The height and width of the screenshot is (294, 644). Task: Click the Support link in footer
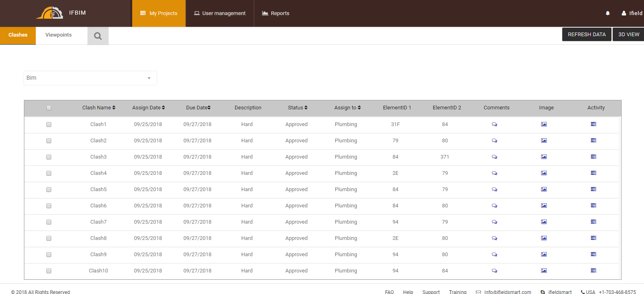(431, 292)
